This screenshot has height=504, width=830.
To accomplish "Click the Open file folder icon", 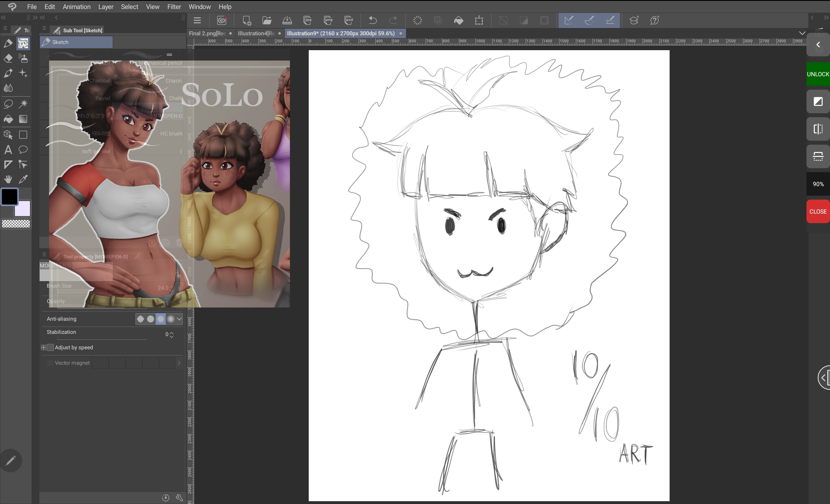I will click(267, 20).
